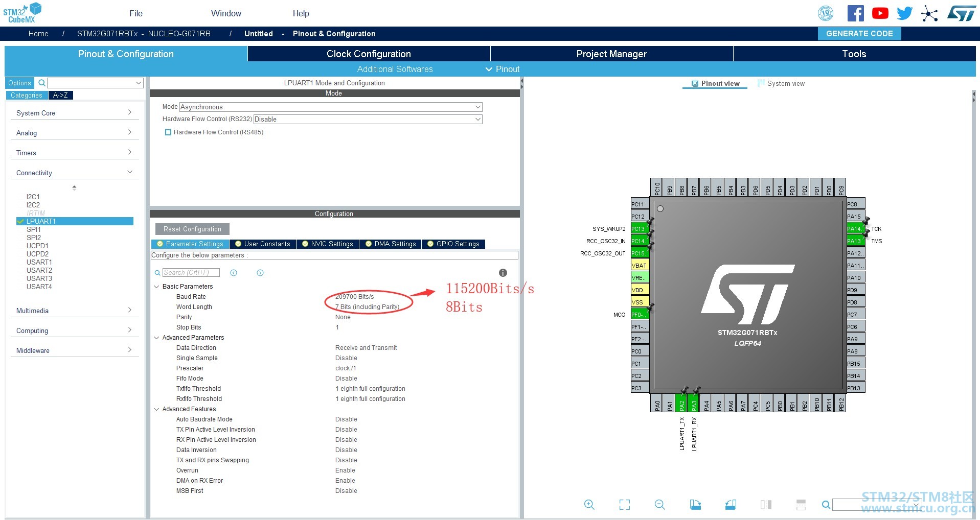The width and height of the screenshot is (980, 520).
Task: Go to Home in the breadcrumb
Action: [x=38, y=34]
